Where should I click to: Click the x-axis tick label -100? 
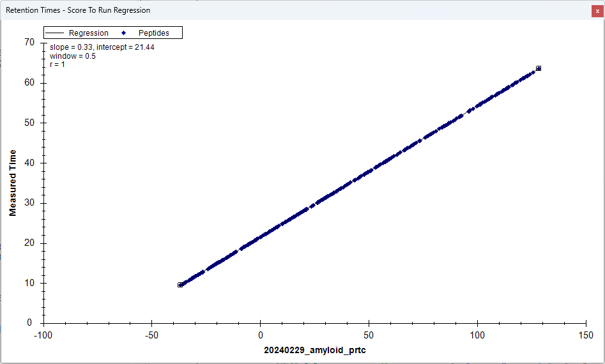[43, 335]
